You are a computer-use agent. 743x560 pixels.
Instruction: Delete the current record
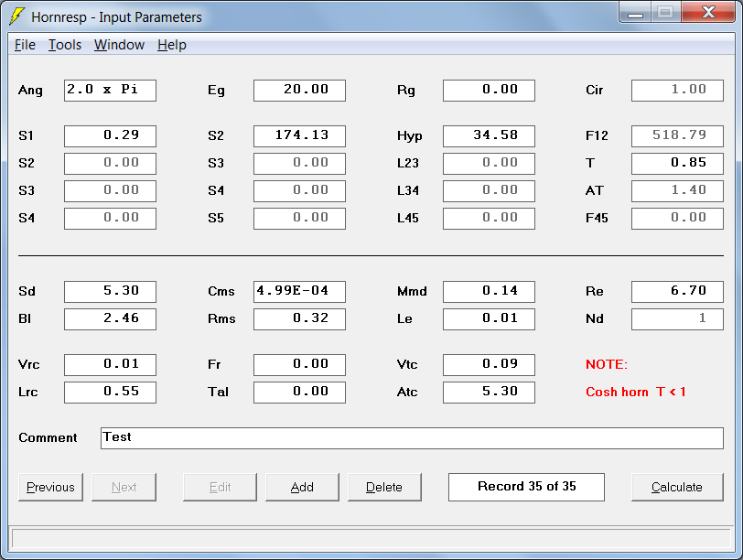click(x=384, y=487)
